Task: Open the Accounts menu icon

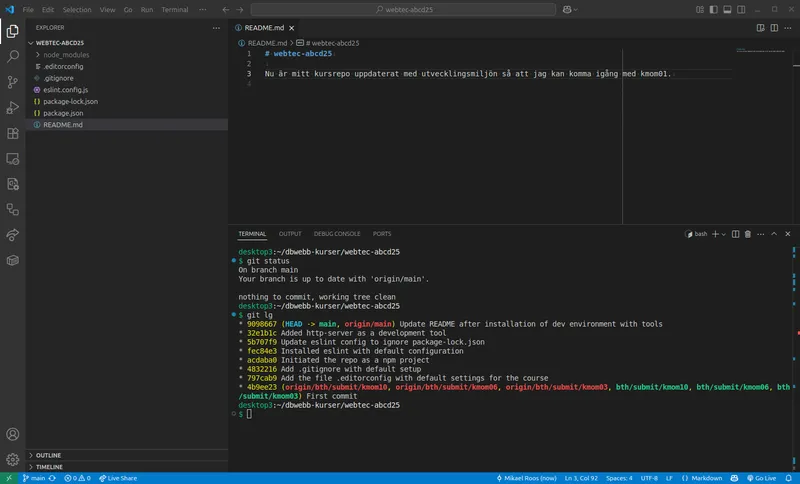Action: [x=12, y=434]
